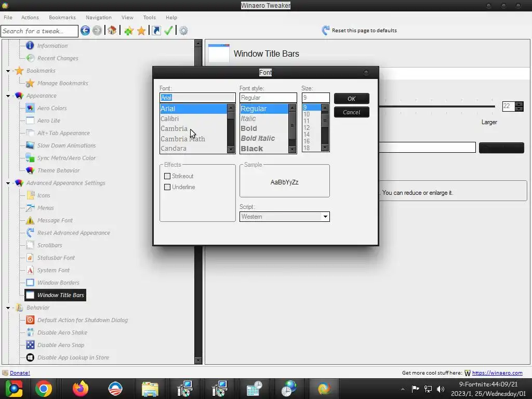Viewport: 532px width, 399px height.
Task: Click the Search for a tweak box
Action: pos(39,31)
